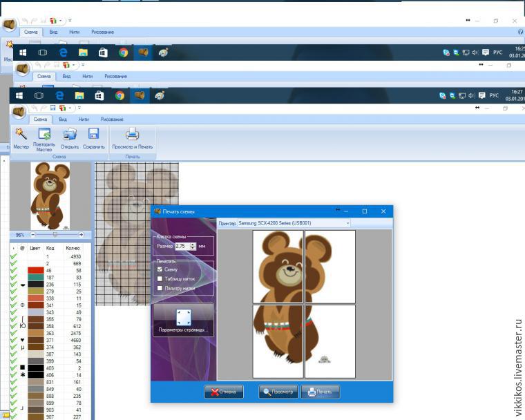Decrease Размер value with the down arrow

point(193,248)
